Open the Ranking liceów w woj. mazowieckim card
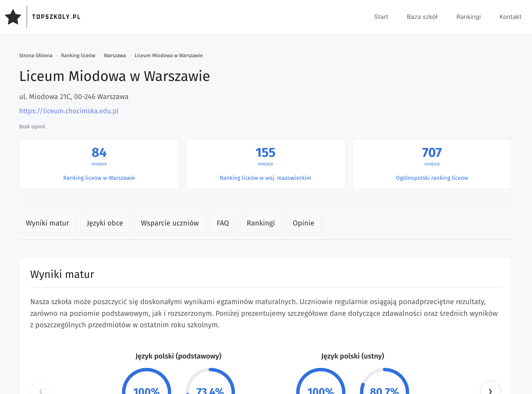This screenshot has width=532, height=394. coord(265,164)
